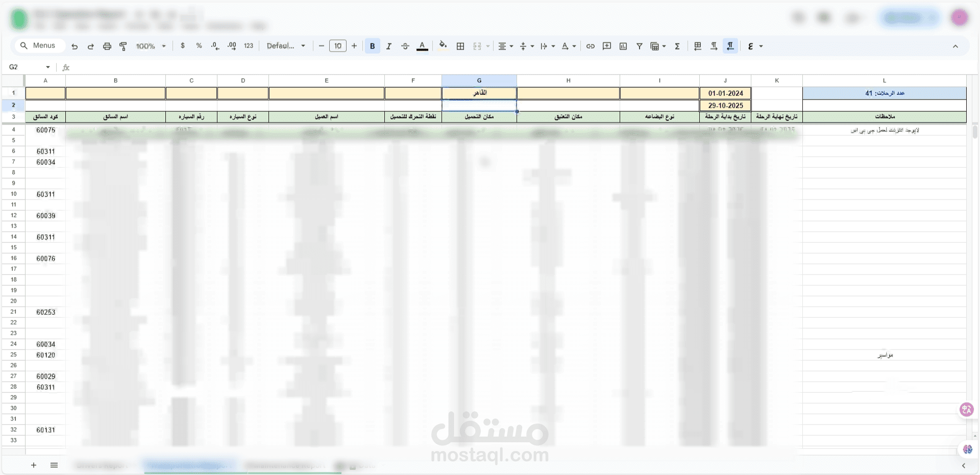Screen dimensions: 980x475
Task: Open the horizontal align dropdown
Action: (505, 46)
